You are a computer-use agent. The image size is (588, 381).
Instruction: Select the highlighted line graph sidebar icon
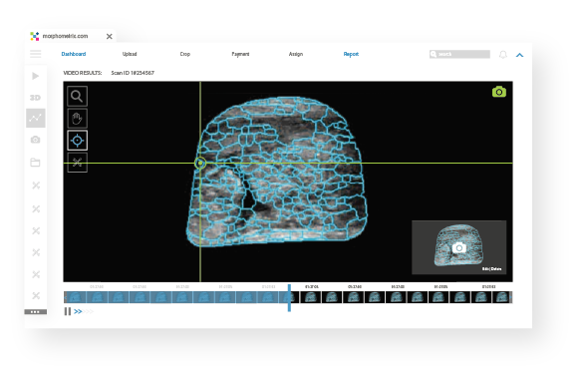[x=36, y=118]
